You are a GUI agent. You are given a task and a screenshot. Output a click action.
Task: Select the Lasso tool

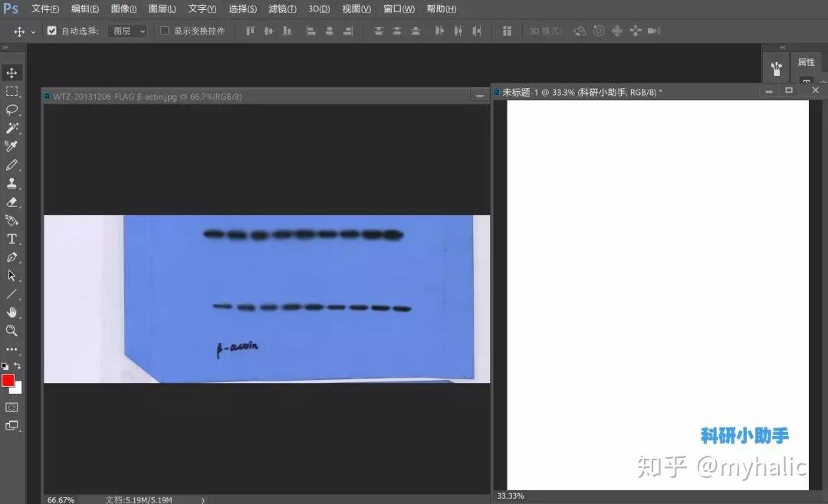[x=11, y=110]
